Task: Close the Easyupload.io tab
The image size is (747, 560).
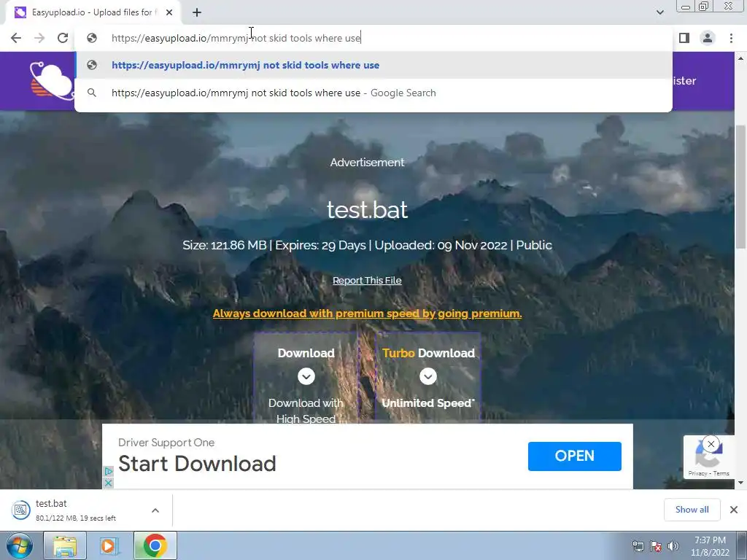Action: coord(169,12)
